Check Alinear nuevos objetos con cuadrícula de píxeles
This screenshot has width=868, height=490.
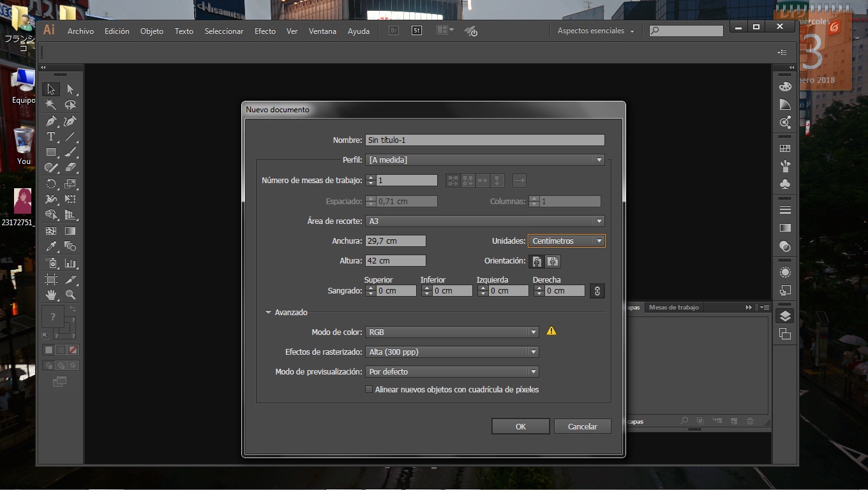[x=369, y=389]
